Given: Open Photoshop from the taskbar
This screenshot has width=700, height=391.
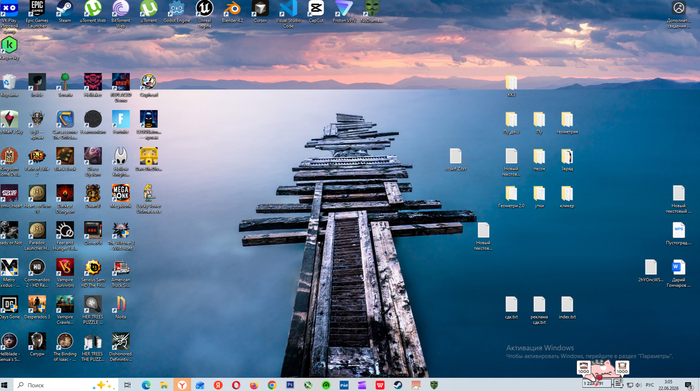Looking at the screenshot, I should 290,385.
